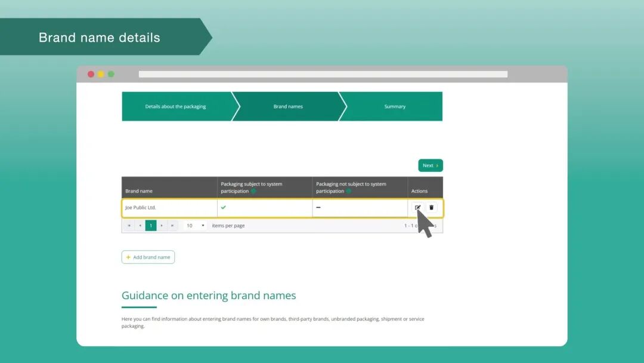Go to Details about the packaging step
Screen dimensions: 644x363
pyautogui.click(x=177, y=106)
